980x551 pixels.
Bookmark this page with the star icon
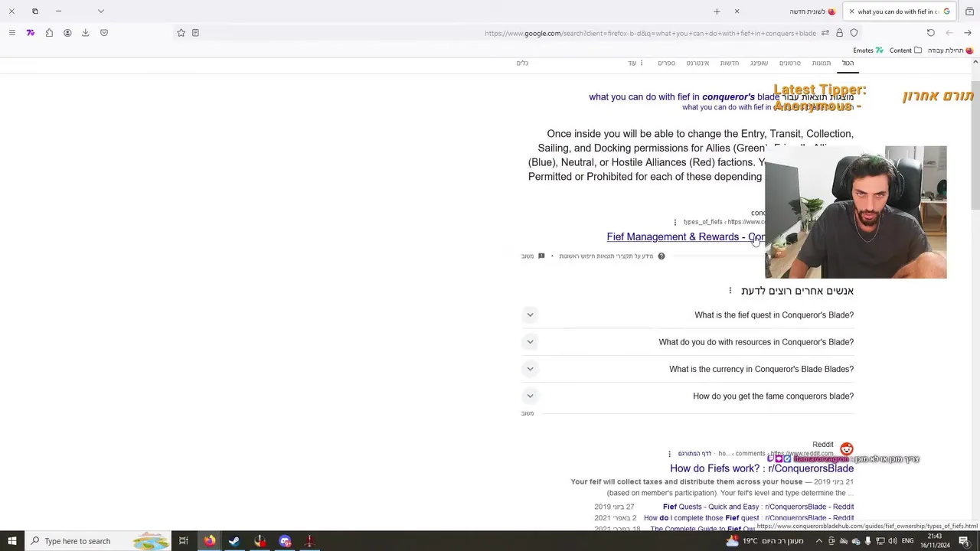pyautogui.click(x=181, y=33)
